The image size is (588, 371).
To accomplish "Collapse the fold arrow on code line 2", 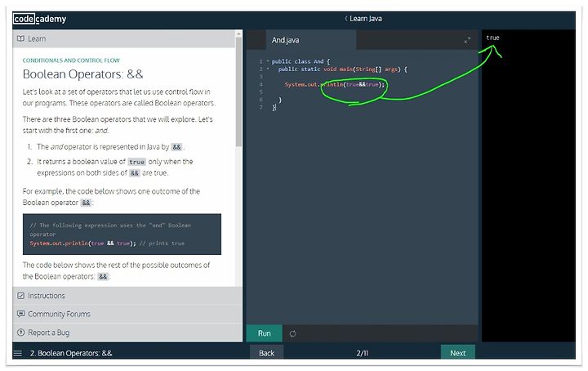I will click(268, 69).
